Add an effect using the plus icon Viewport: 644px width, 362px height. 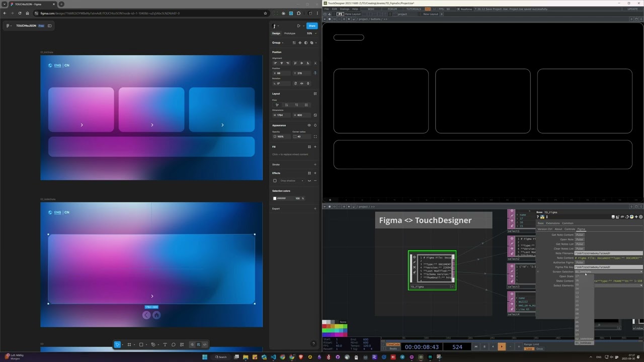(x=315, y=173)
